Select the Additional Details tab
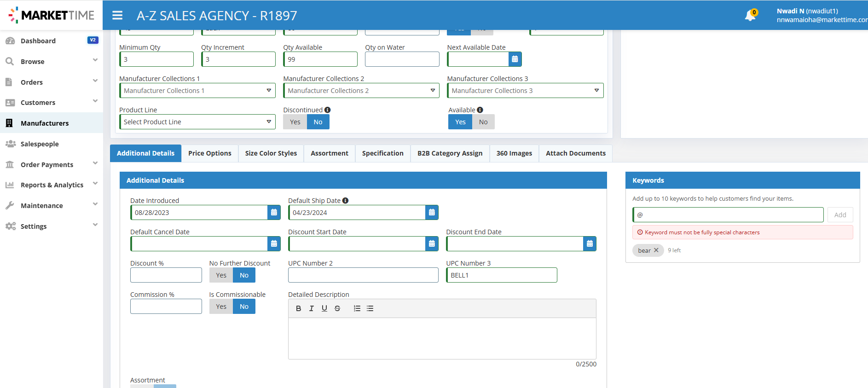 146,153
